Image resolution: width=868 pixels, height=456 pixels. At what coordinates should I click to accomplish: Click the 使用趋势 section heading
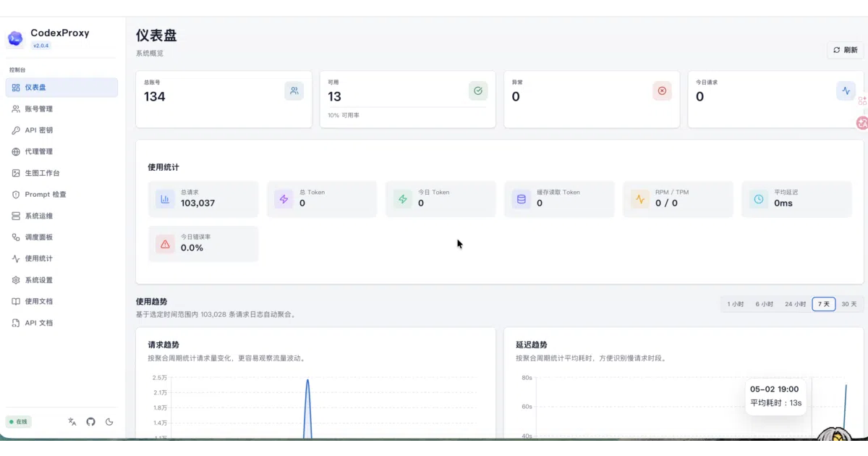click(152, 301)
